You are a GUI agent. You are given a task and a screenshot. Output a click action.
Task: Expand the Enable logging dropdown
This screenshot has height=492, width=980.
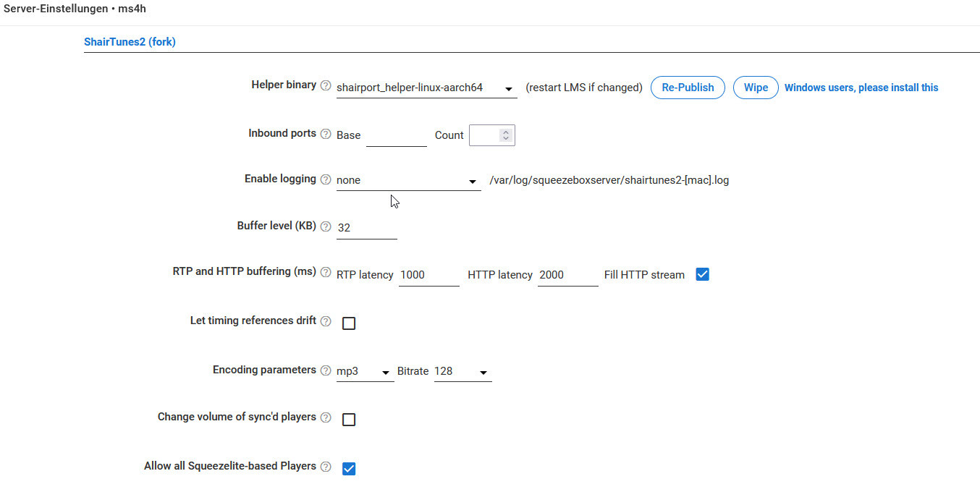[408, 181]
